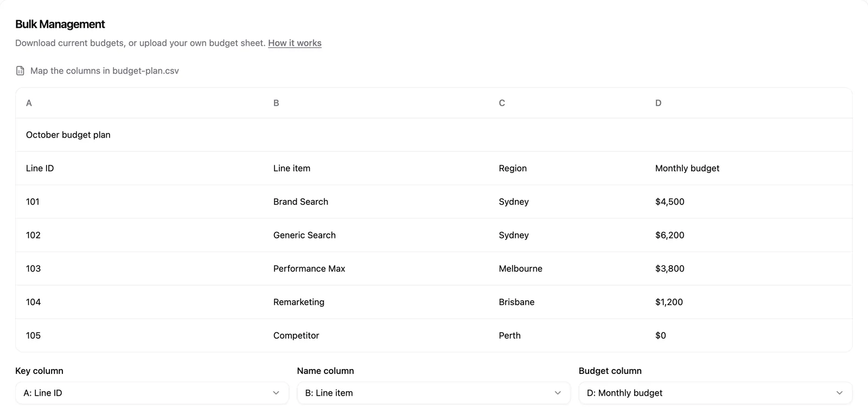
Task: Click column header C
Action: (567, 103)
